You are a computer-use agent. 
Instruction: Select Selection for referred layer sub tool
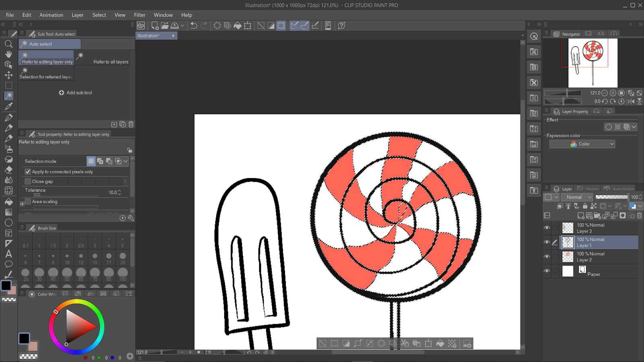tap(46, 73)
